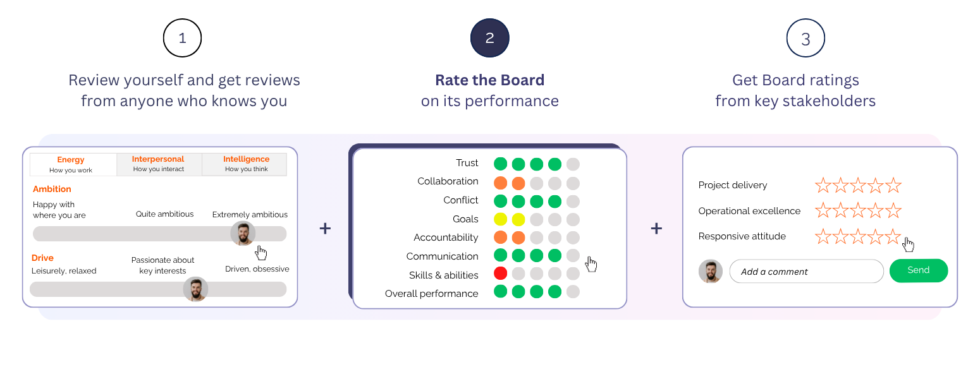Switch to the Interpersonal tab
The width and height of the screenshot is (980, 379).
(158, 164)
